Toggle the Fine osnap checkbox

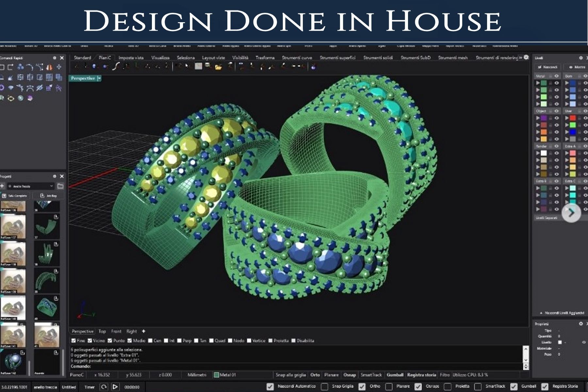click(73, 341)
